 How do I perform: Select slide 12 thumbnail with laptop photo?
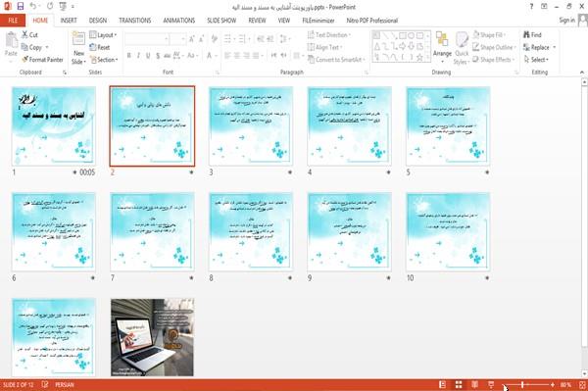click(152, 337)
